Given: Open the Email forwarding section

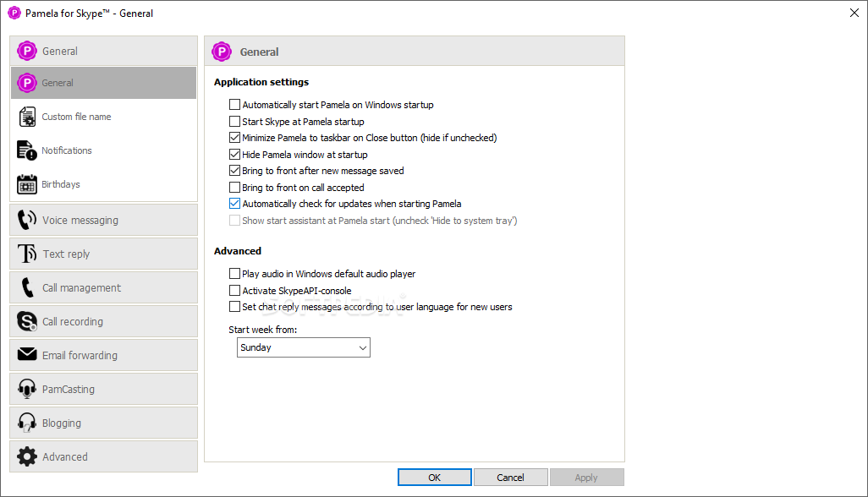Looking at the screenshot, I should [x=103, y=355].
